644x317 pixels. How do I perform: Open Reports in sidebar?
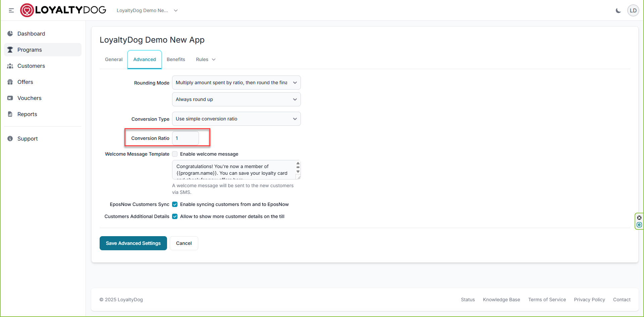tap(43, 114)
